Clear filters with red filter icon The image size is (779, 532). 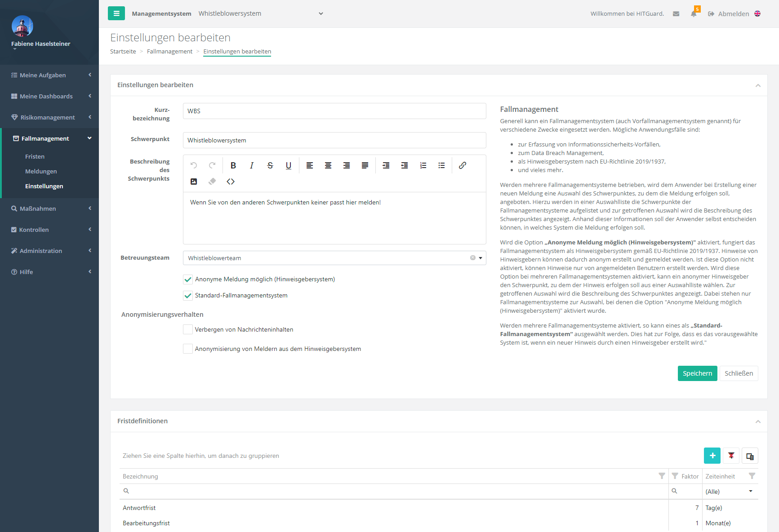point(731,456)
